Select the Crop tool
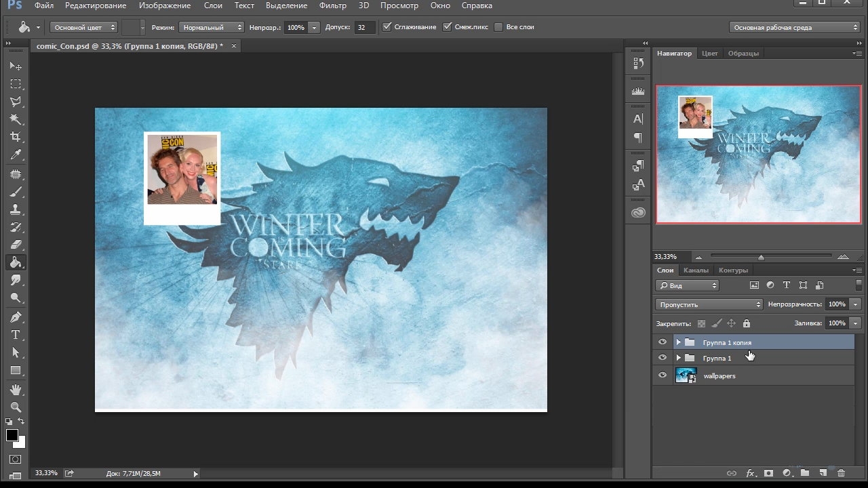 point(16,137)
